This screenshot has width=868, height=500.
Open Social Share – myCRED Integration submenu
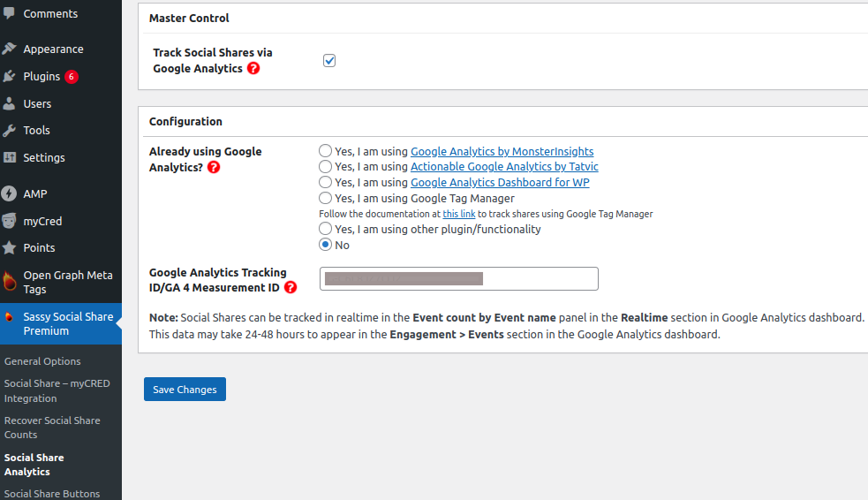pos(57,390)
